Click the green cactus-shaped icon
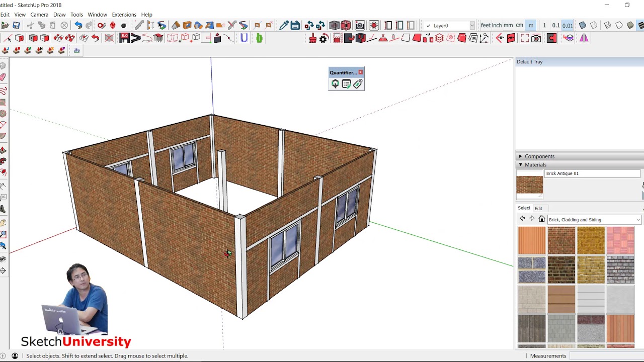 pos(259,38)
